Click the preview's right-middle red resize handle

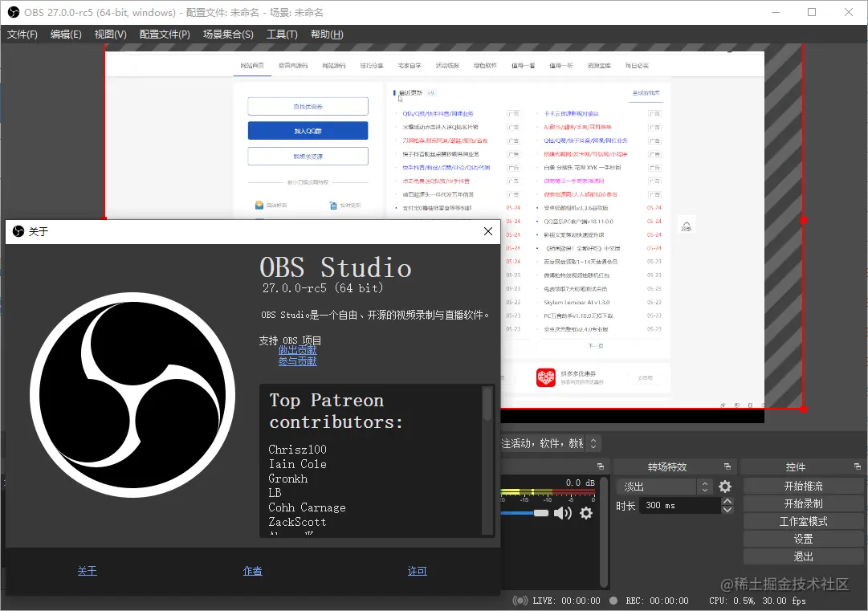(804, 220)
